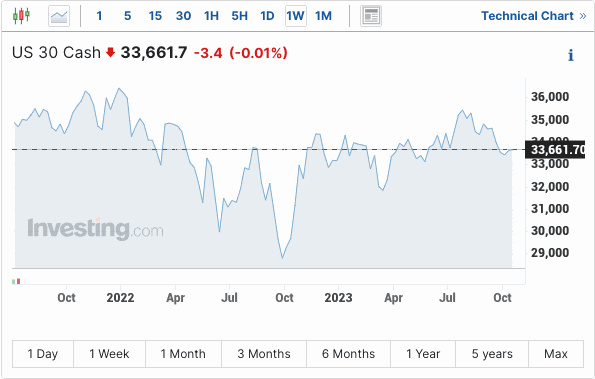Select the 1W interval
The width and height of the screenshot is (595, 379).
pos(296,16)
